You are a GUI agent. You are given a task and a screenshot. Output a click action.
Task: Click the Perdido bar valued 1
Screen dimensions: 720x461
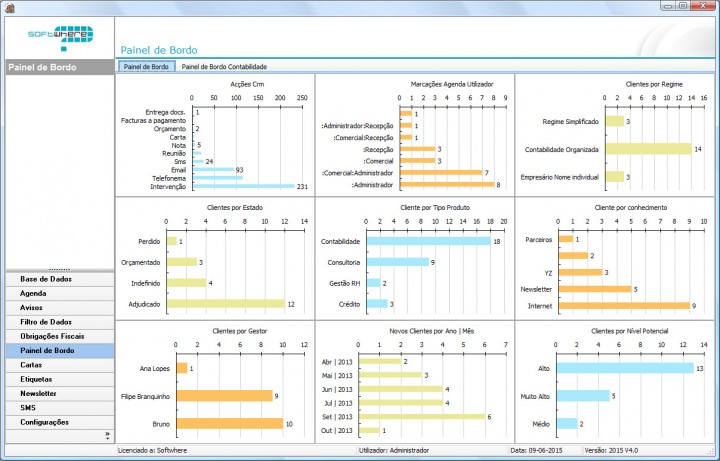pos(172,241)
